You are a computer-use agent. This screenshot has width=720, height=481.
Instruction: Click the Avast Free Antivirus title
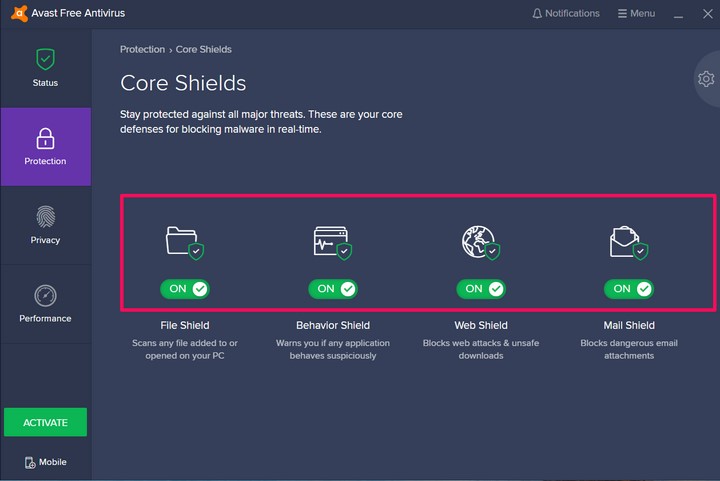(78, 13)
